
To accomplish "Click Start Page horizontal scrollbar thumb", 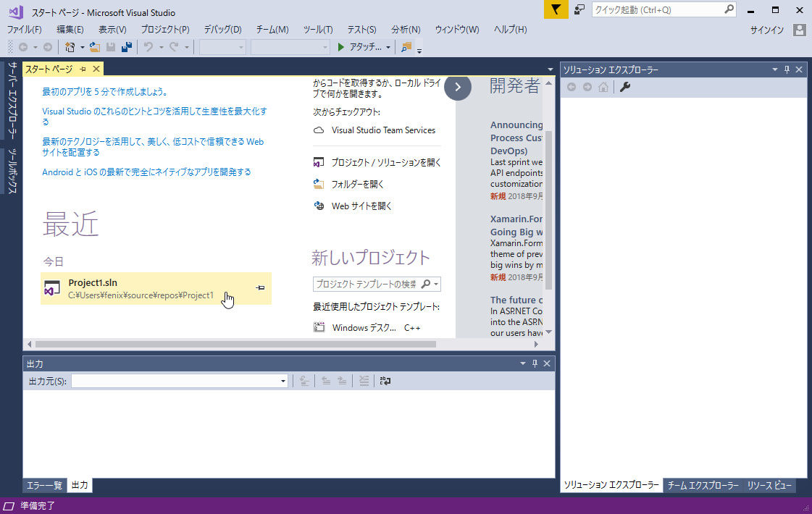I will click(235, 344).
